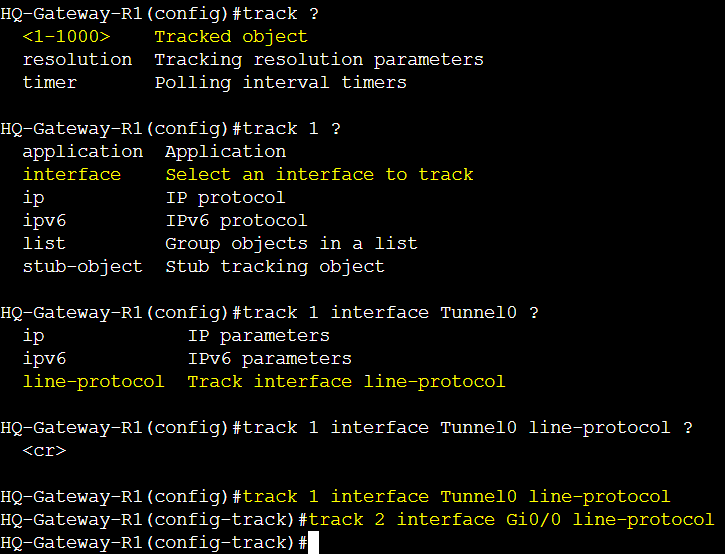The width and height of the screenshot is (725, 554).
Task: Click the 'ipv6' option labeled IPv6 protocol
Action: point(44,221)
